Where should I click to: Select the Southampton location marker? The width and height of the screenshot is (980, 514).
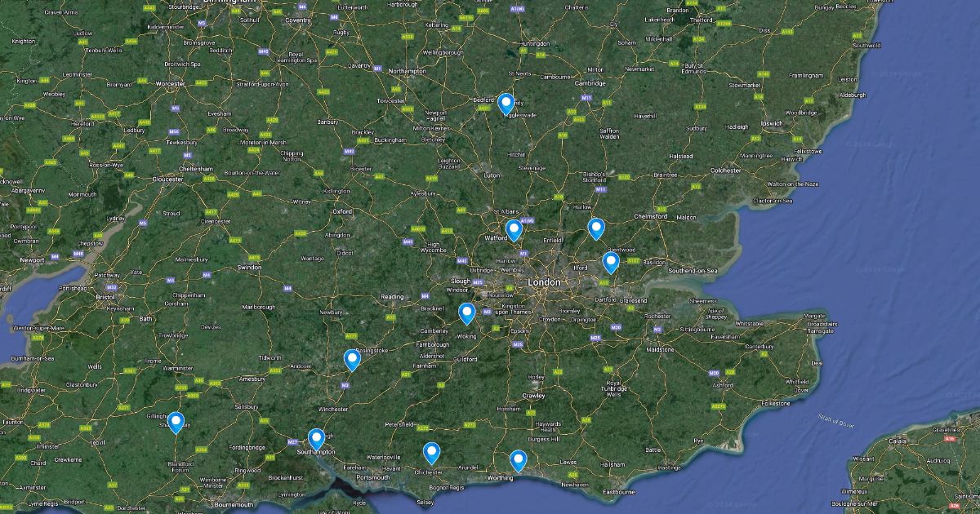click(x=316, y=440)
